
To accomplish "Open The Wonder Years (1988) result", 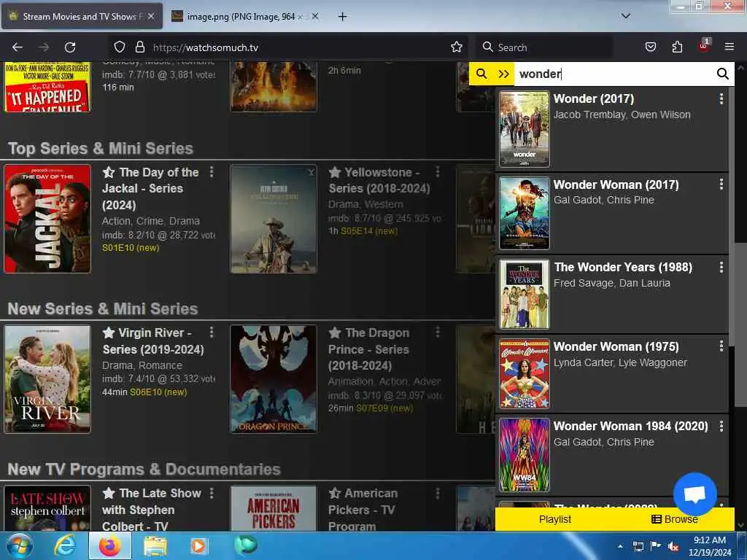I will pyautogui.click(x=612, y=295).
